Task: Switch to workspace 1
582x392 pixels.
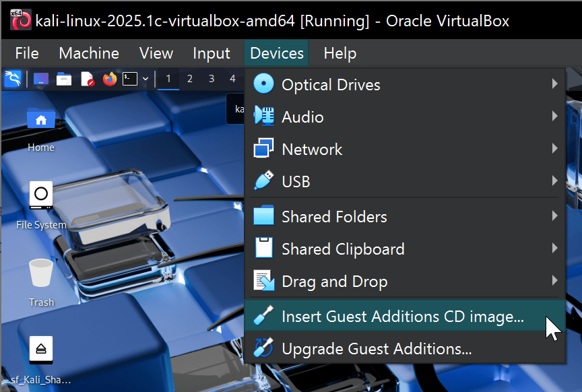Action: [168, 79]
